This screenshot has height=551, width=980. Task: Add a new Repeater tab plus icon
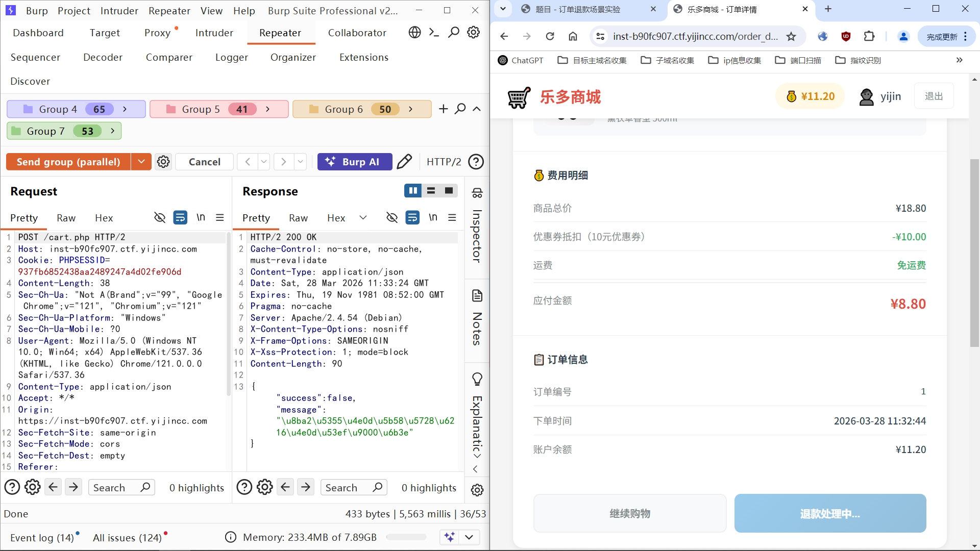pyautogui.click(x=444, y=109)
